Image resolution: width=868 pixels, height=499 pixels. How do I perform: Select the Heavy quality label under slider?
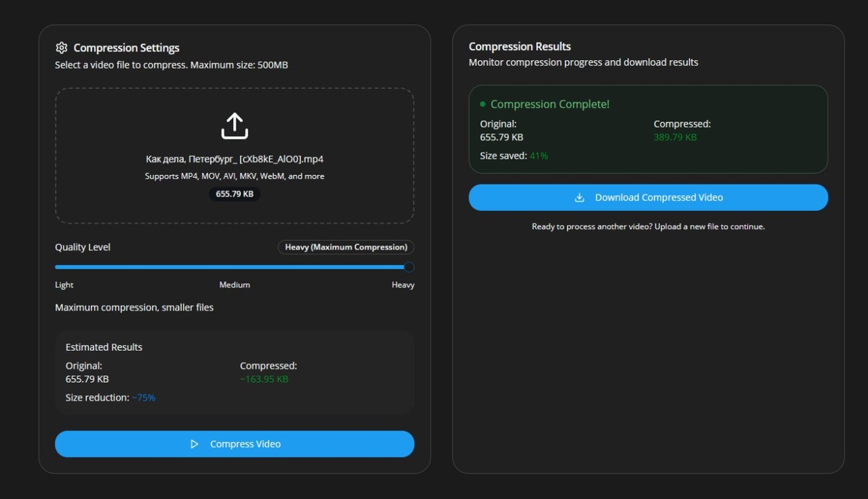point(403,285)
